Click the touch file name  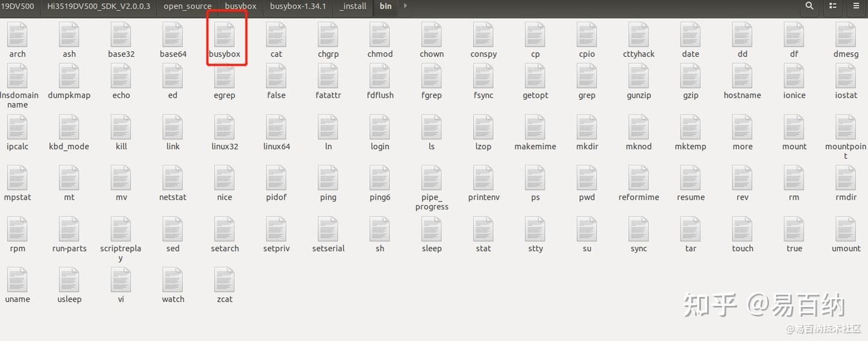(x=743, y=249)
